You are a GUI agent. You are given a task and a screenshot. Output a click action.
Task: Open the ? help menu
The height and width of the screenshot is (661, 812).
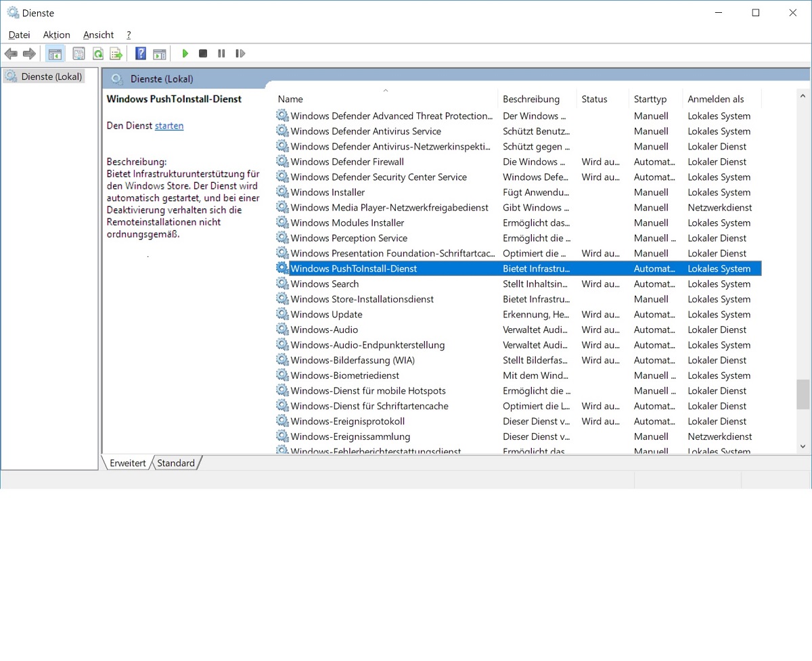tap(129, 35)
